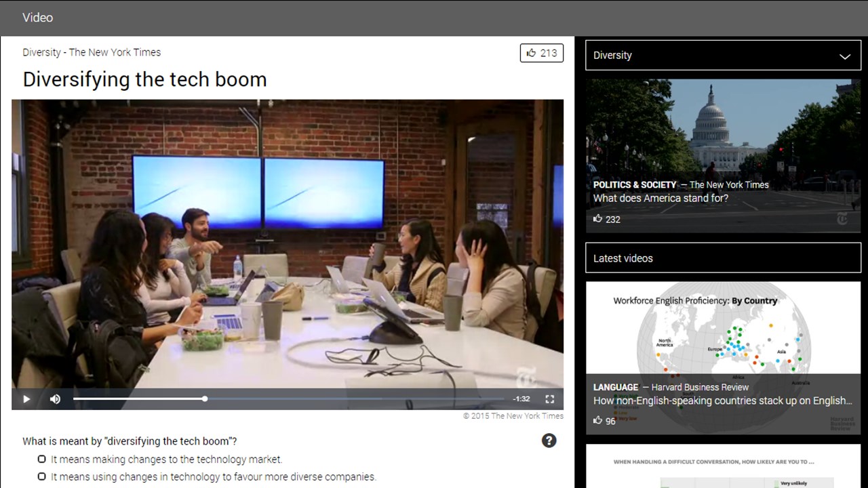This screenshot has height=488, width=868.
Task: Click the -1:32 remaining time display
Action: coord(521,399)
